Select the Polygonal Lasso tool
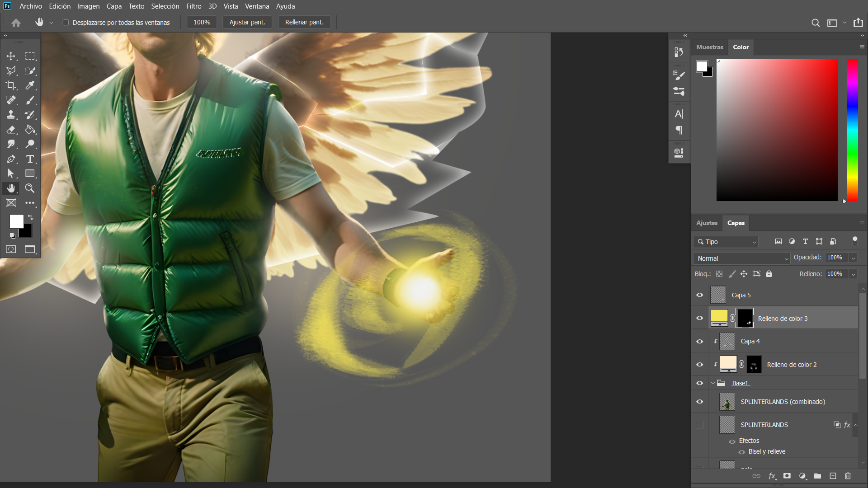Screen dimensions: 868x488 [11, 71]
